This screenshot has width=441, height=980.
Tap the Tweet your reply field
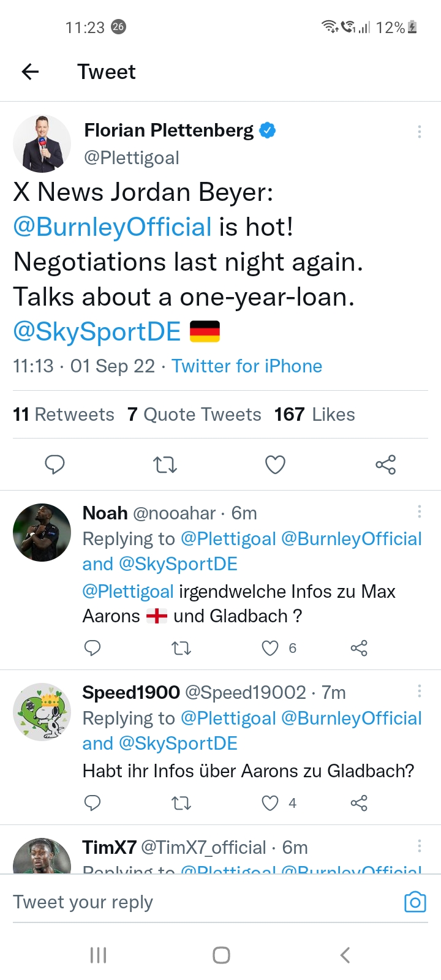pos(184,902)
